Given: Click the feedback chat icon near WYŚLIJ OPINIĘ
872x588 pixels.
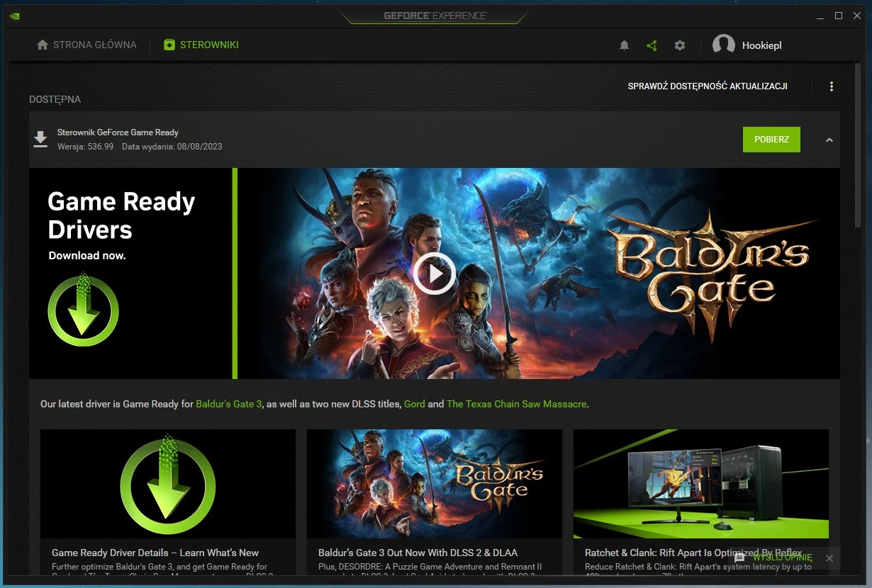Looking at the screenshot, I should point(739,558).
